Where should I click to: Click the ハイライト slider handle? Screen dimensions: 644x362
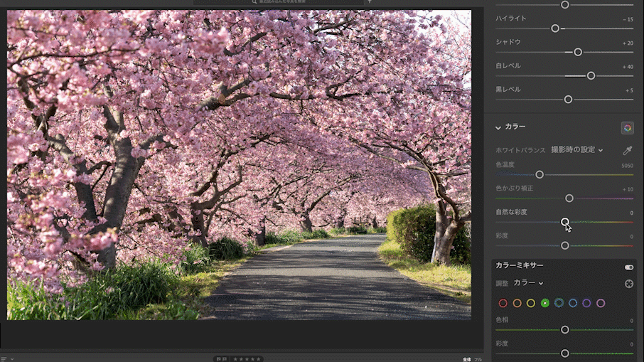[555, 28]
